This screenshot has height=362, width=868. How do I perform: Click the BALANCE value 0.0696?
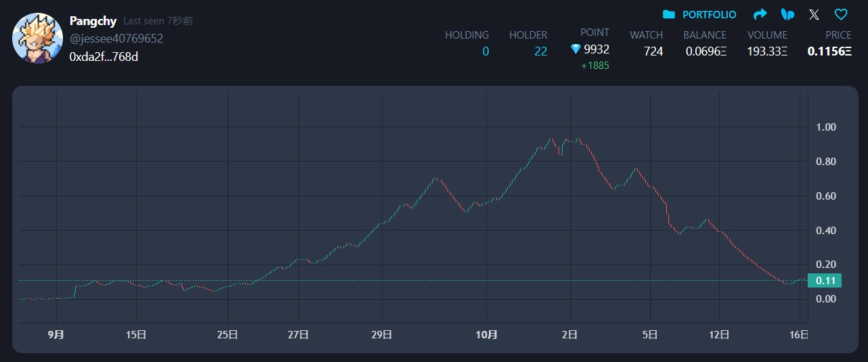click(706, 51)
